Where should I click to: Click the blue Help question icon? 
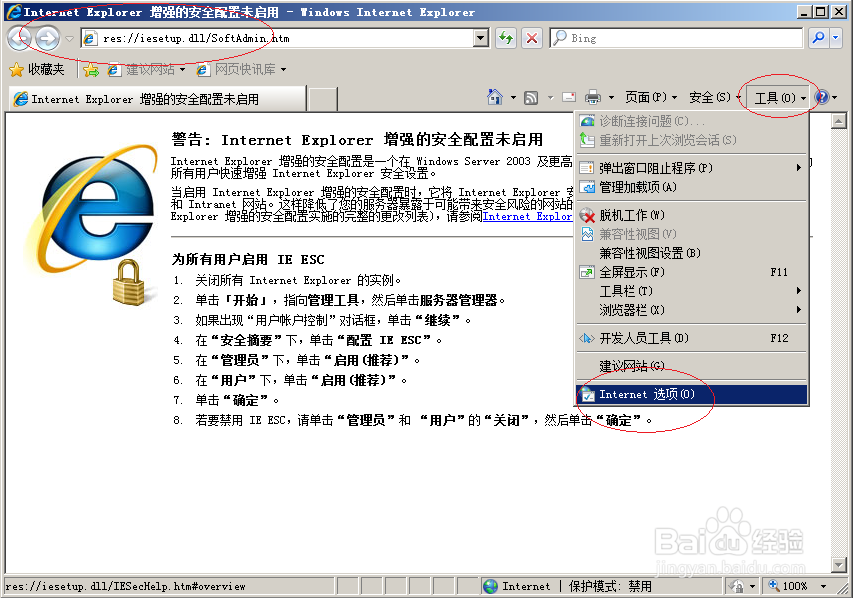tap(821, 97)
